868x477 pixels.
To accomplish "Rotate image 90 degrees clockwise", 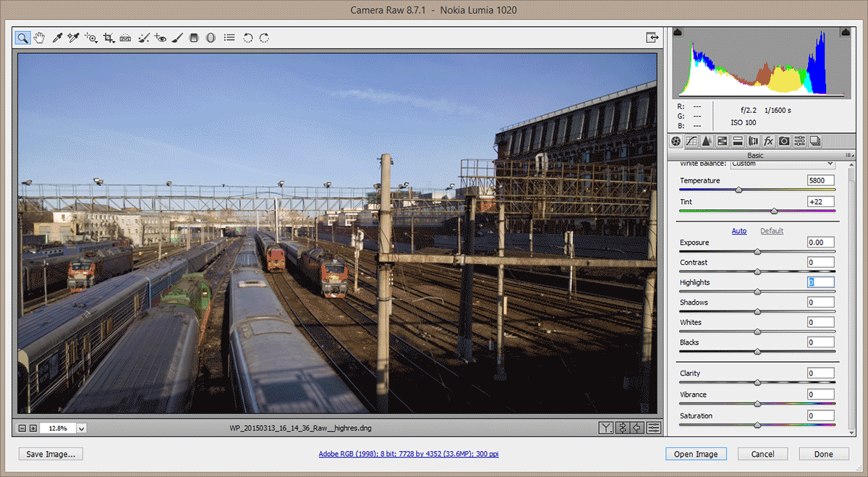I will click(x=265, y=38).
